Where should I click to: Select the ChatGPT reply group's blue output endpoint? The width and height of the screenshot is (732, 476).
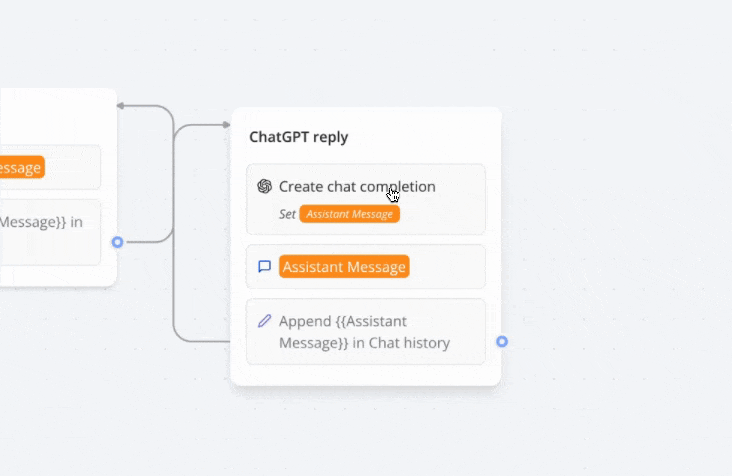click(x=502, y=342)
